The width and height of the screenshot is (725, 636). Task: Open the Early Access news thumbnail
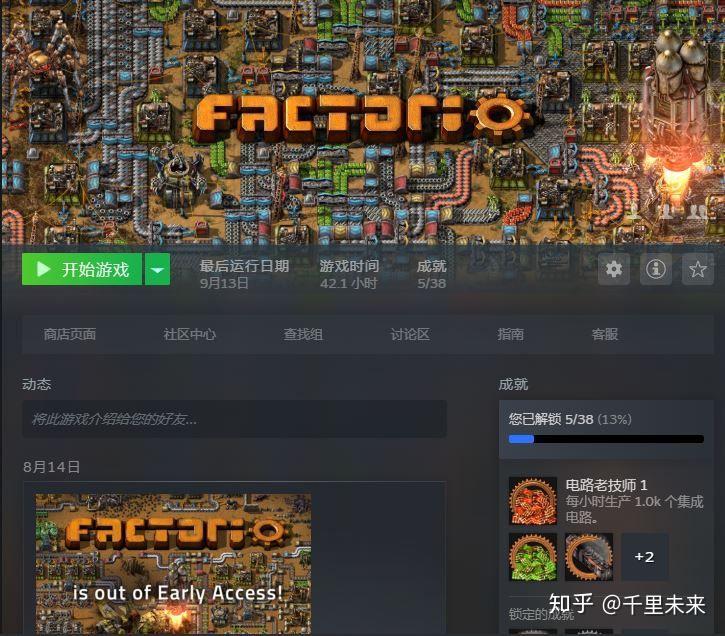[173, 564]
